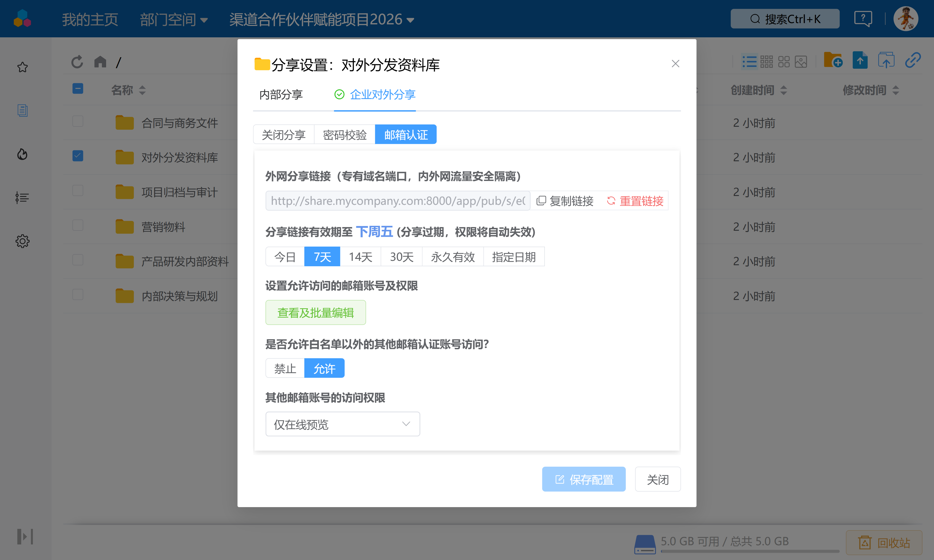This screenshot has width=934, height=560.
Task: Open 我的主页 in the top navigation
Action: tap(90, 19)
